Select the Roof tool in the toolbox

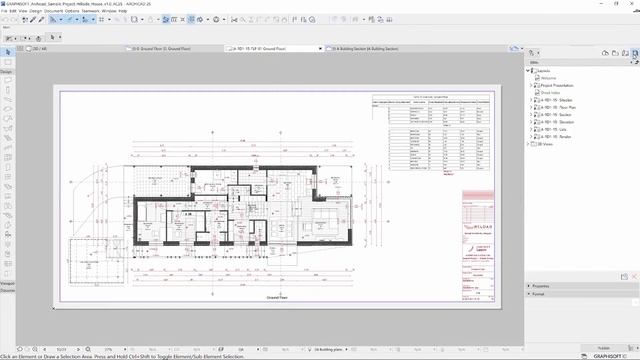click(x=8, y=119)
